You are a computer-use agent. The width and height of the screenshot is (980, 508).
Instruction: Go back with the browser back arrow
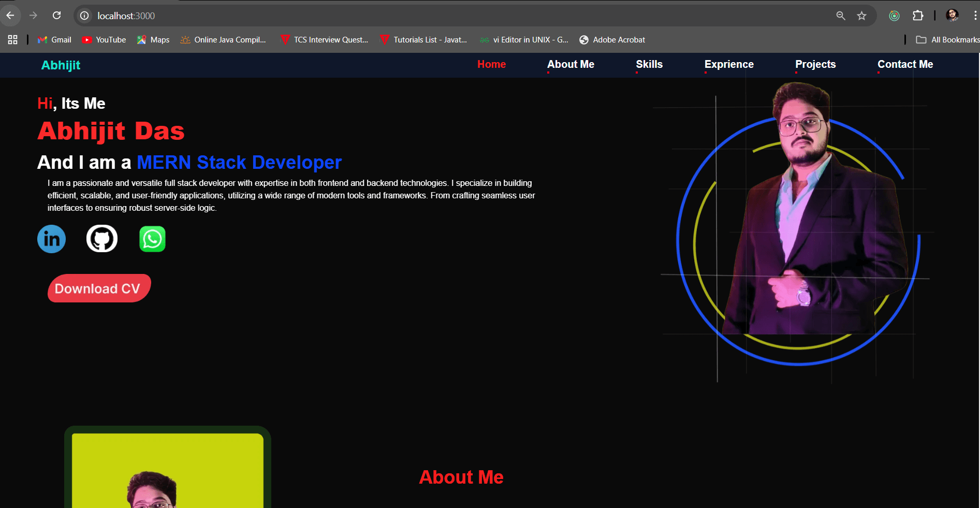(x=10, y=16)
